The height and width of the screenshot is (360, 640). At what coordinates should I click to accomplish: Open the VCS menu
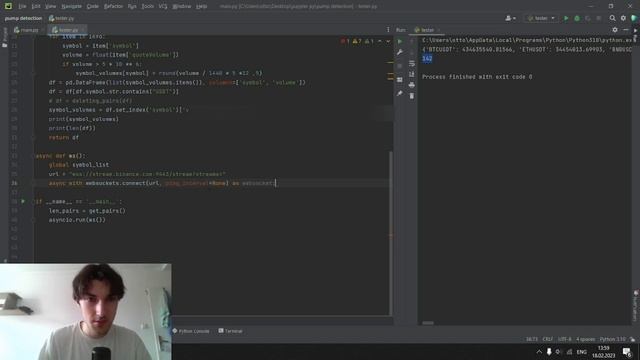click(163, 6)
